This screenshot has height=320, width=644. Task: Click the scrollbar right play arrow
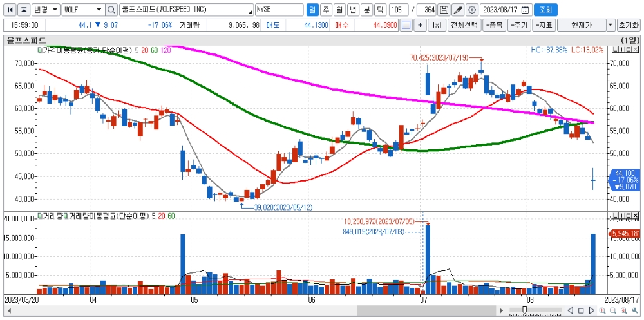click(500, 310)
